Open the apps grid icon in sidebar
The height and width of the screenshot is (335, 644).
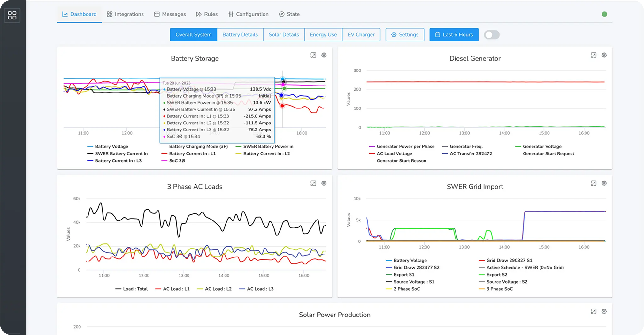point(12,15)
